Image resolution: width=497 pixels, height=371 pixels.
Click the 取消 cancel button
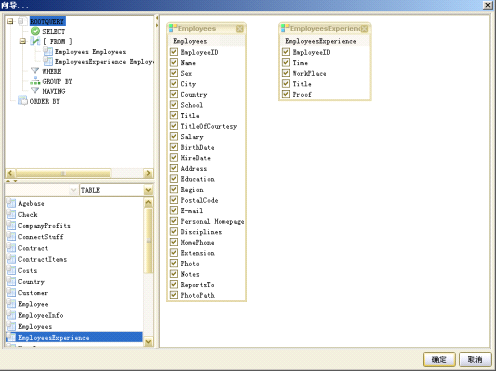(475, 359)
